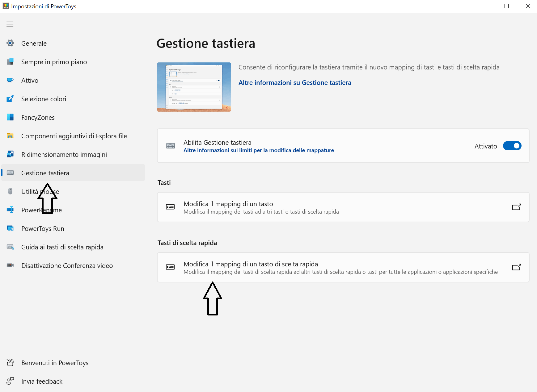This screenshot has height=392, width=537.
Task: Click the Tasti section heading
Action: click(x=164, y=182)
